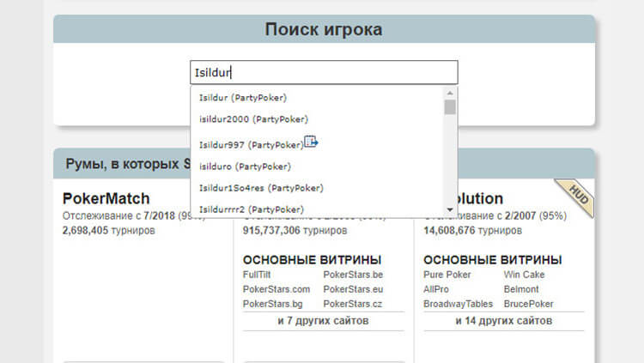Click the player search input field
644x363 pixels.
point(324,73)
